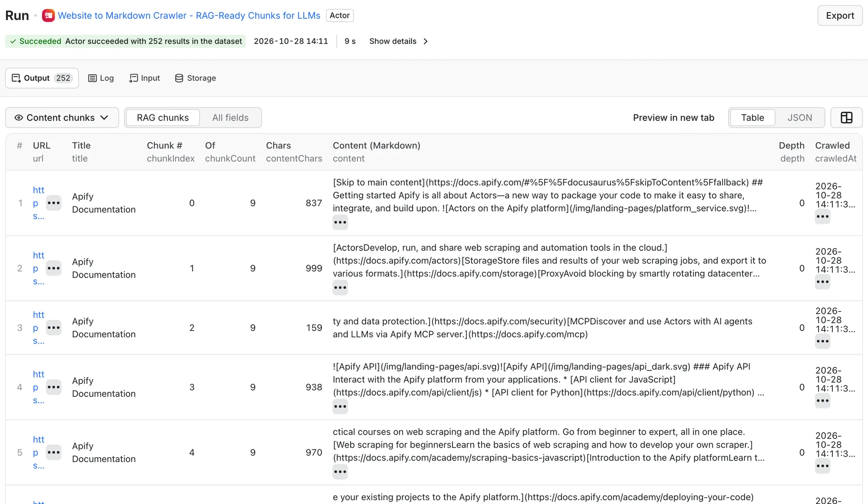Expand URL ellipsis in row 3
This screenshot has width=868, height=504.
(54, 328)
